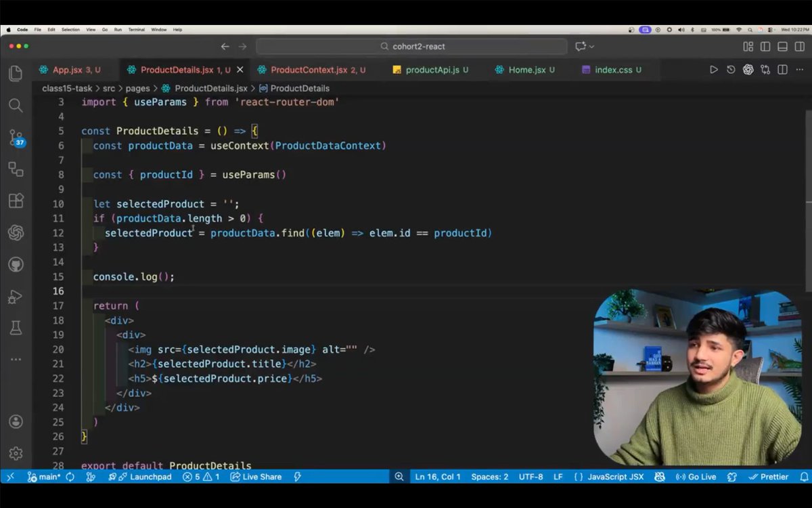812x508 pixels.
Task: Open the Apple menu
Action: (9, 30)
